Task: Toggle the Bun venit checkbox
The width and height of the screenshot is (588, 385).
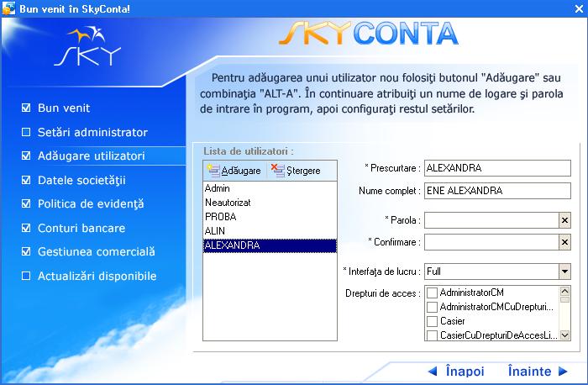Action: coord(26,108)
